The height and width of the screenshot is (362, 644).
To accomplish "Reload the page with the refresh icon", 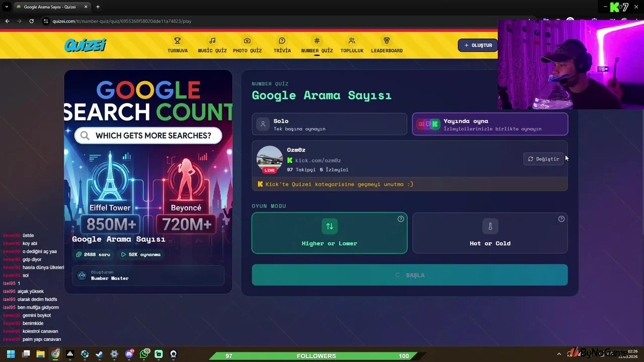I will coord(31,21).
